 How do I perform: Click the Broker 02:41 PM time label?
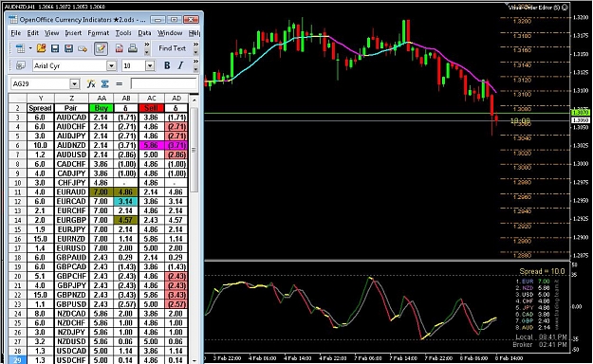[x=540, y=344]
